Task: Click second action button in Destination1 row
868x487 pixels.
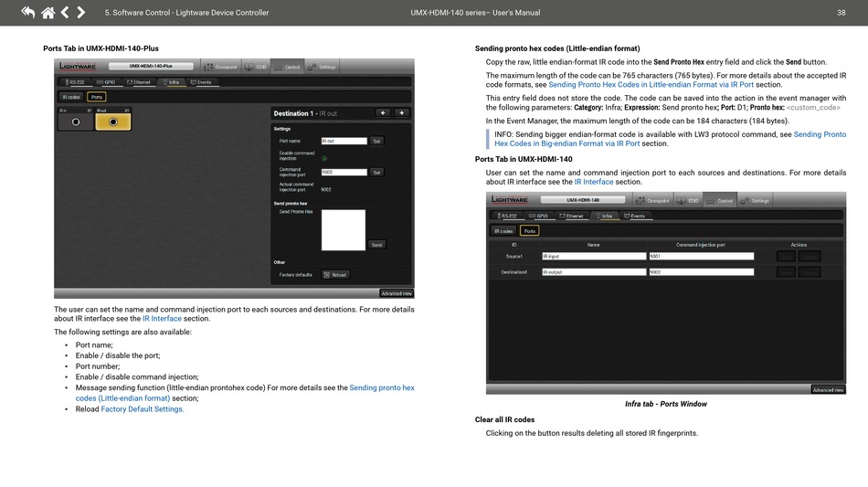Action: 810,271
